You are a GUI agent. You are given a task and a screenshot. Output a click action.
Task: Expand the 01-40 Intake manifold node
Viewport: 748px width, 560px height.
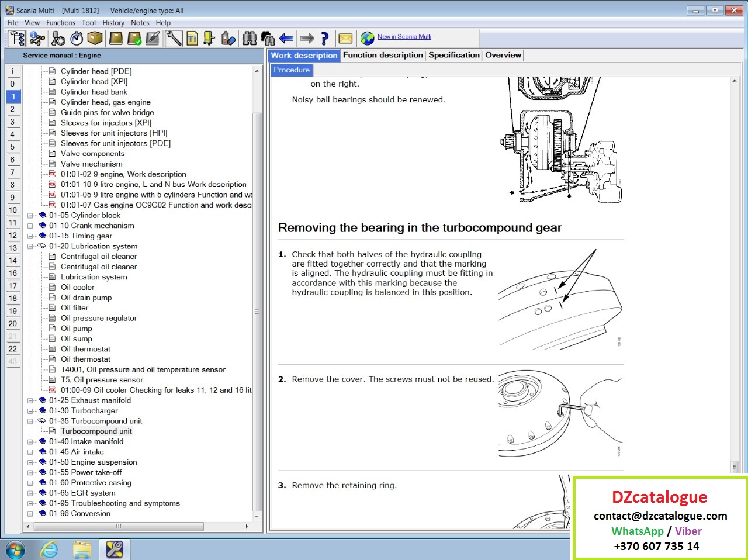coord(30,442)
